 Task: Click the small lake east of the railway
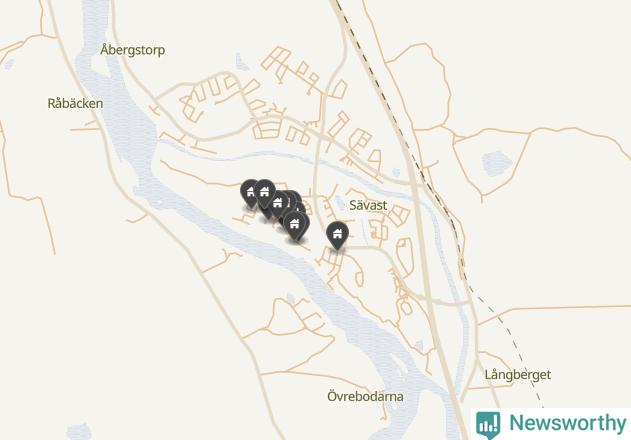point(497,163)
